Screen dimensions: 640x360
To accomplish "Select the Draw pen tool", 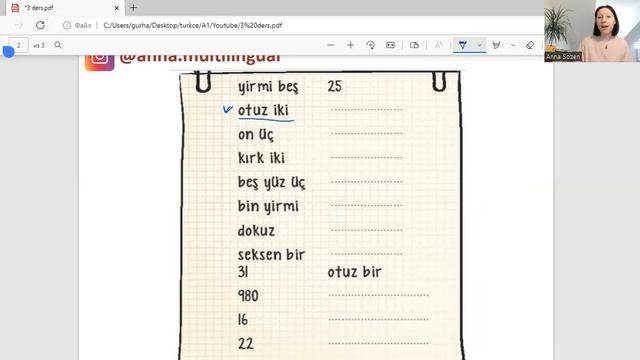I will tap(462, 45).
